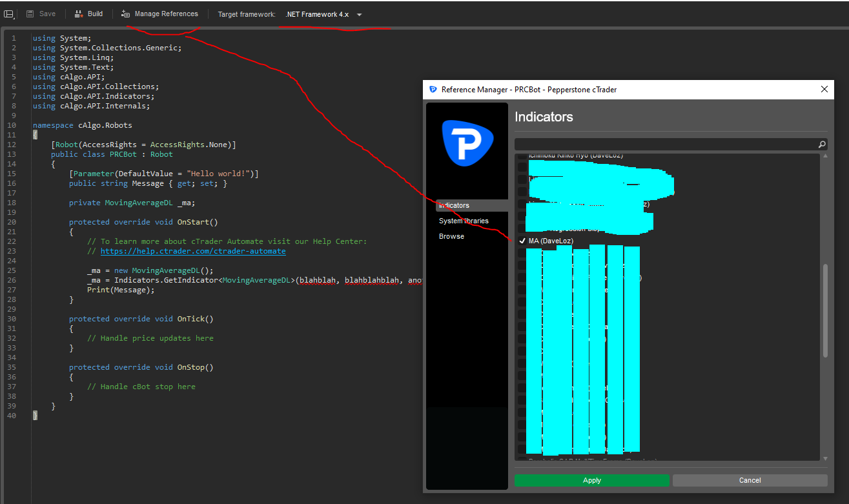Click the OnTick() method declaration
Viewport: 849px width, 504px height.
click(141, 319)
